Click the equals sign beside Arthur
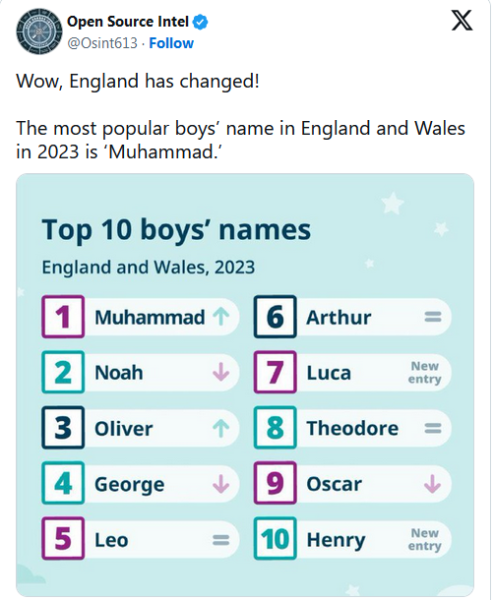The height and width of the screenshot is (600, 494). [433, 317]
